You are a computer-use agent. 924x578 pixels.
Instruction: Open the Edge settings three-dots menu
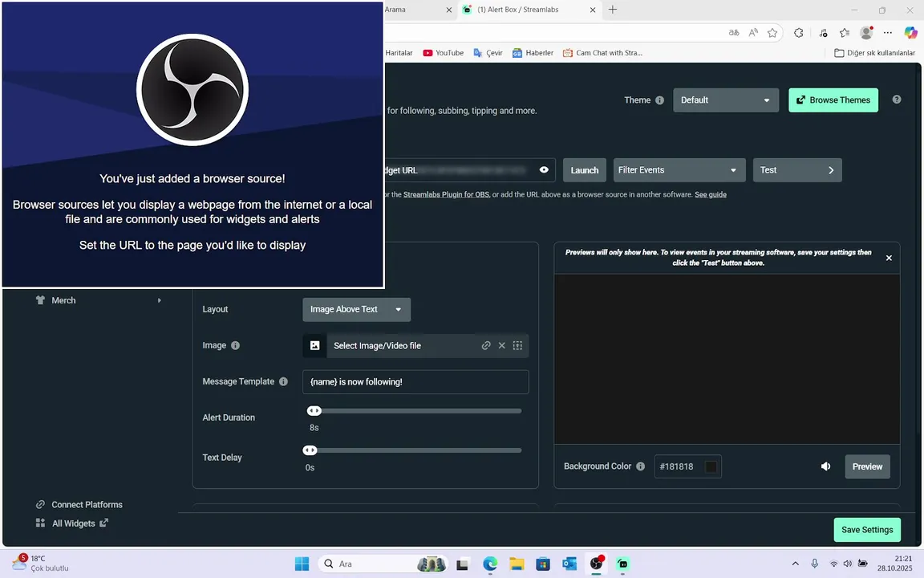click(x=887, y=33)
